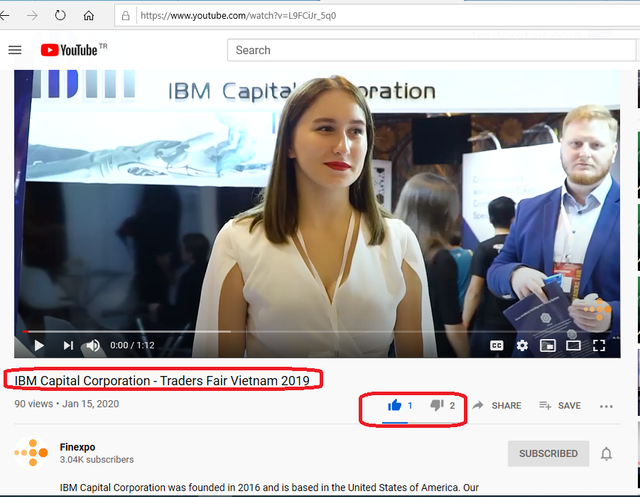The height and width of the screenshot is (497, 640).
Task: Click the 3.04K subscribers text
Action: [x=97, y=459]
